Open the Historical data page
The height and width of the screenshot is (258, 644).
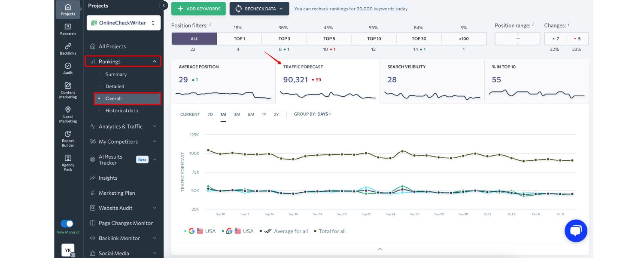click(x=121, y=111)
